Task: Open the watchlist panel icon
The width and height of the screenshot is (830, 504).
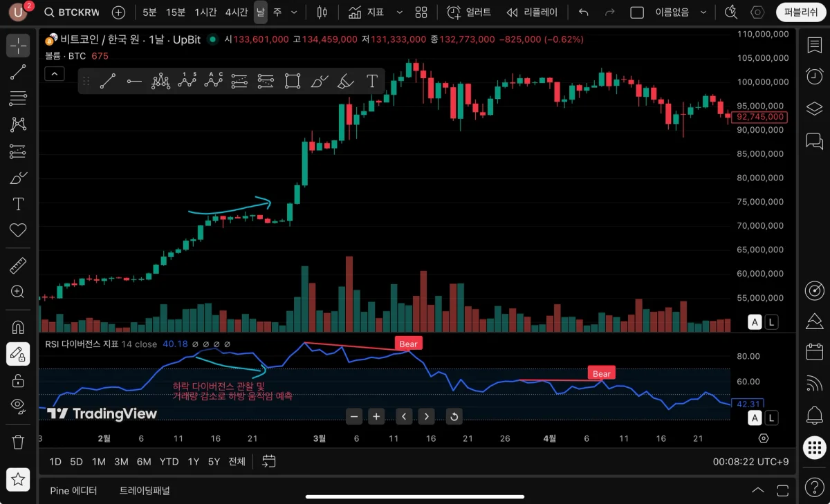Action: coord(814,45)
